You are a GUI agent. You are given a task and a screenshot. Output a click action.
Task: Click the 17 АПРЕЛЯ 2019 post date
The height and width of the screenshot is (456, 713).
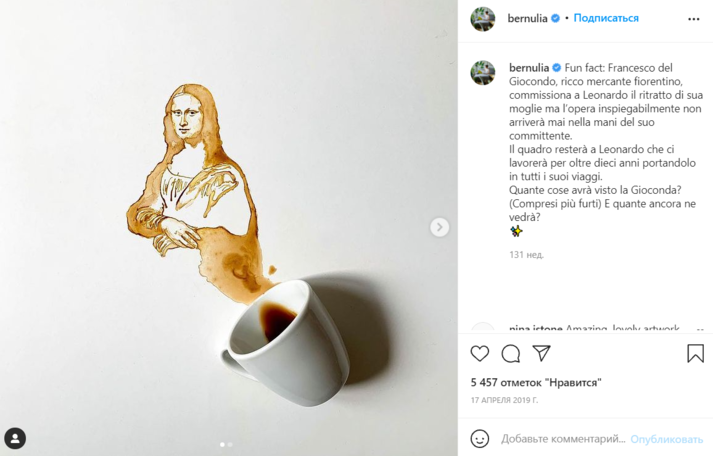pyautogui.click(x=504, y=400)
